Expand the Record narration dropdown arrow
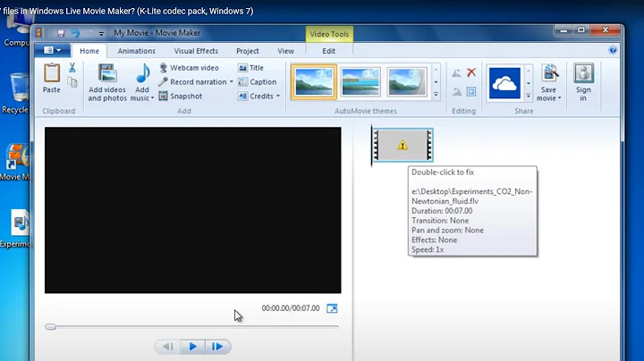 232,82
